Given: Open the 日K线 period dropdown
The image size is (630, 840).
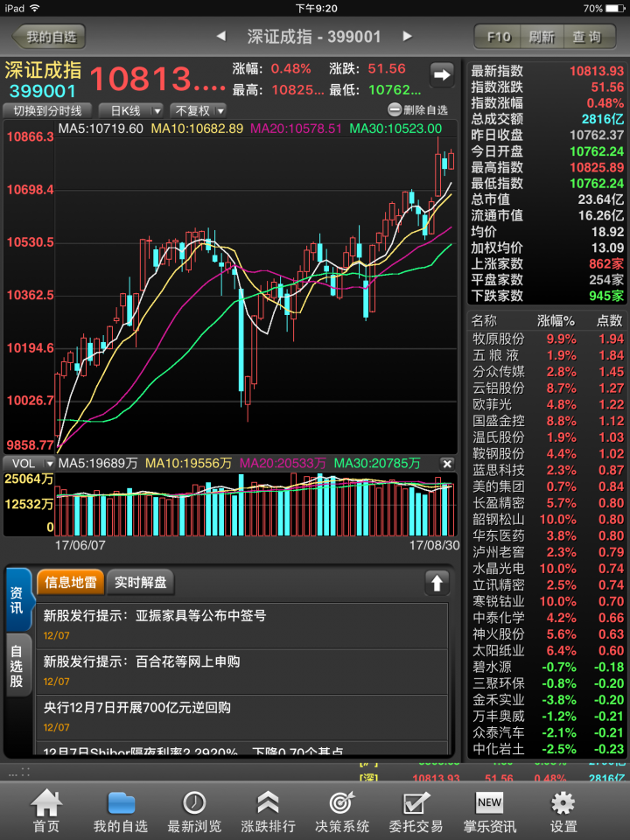Looking at the screenshot, I should point(131,111).
